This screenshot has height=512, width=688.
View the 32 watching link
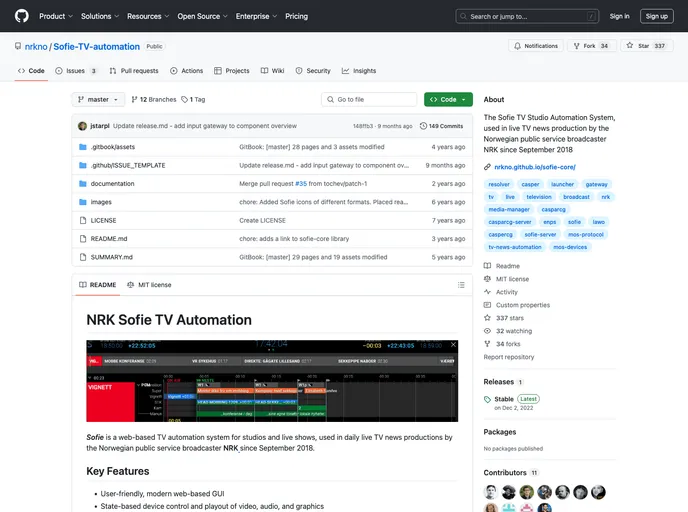pyautogui.click(x=508, y=331)
